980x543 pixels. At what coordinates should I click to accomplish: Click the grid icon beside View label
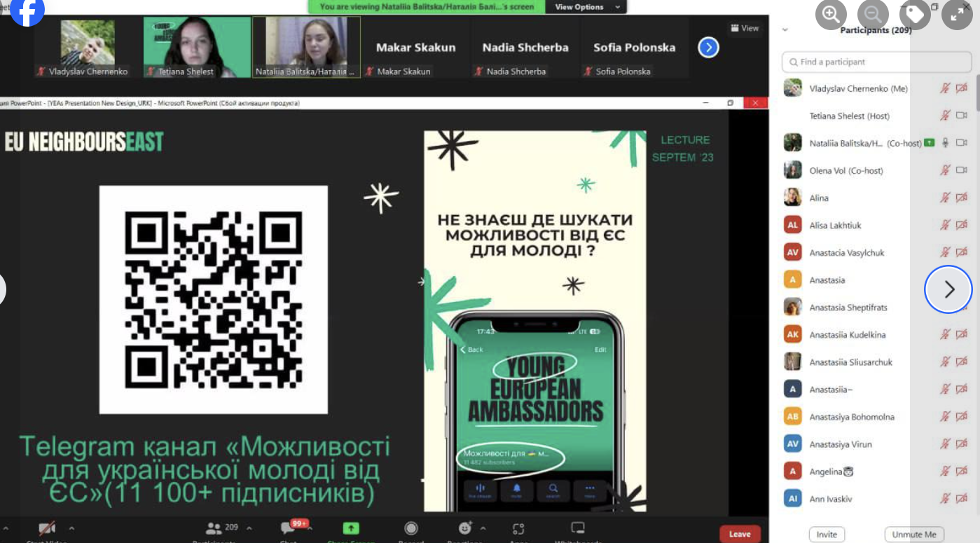click(x=735, y=28)
